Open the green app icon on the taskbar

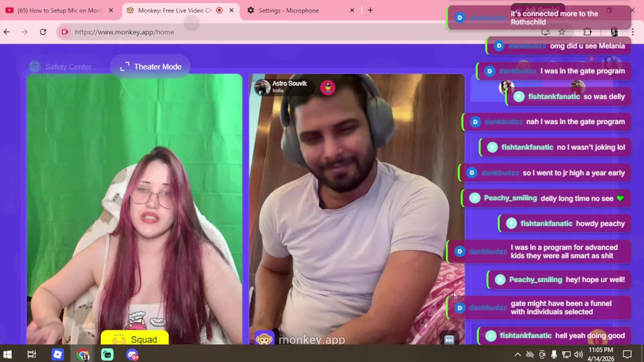[x=107, y=354]
